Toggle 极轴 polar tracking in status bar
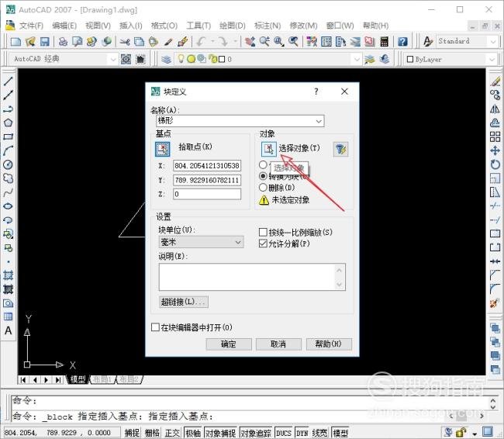 (193, 433)
